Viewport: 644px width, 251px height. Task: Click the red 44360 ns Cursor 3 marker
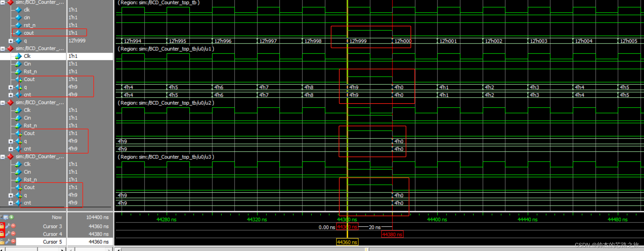(347, 227)
